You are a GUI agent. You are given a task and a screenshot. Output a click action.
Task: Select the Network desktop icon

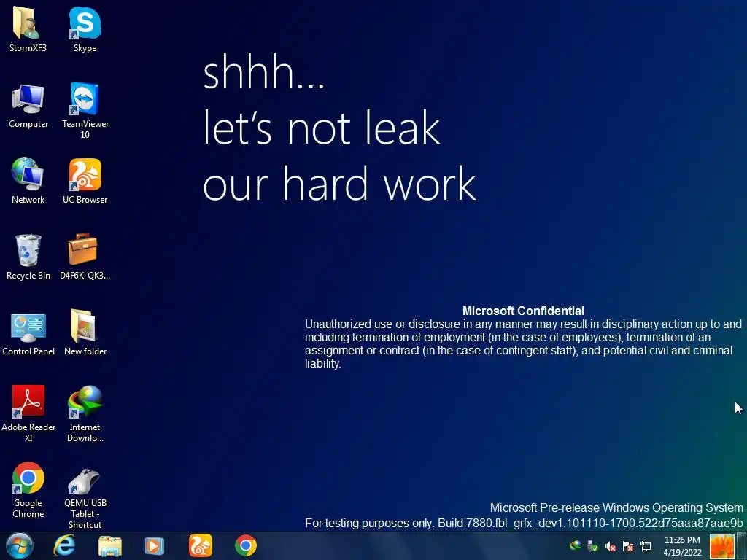[x=28, y=181]
